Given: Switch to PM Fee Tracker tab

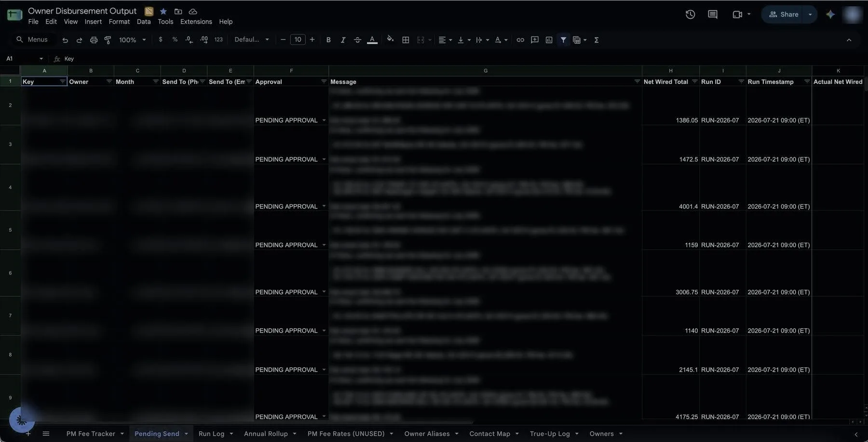Looking at the screenshot, I should [91, 434].
